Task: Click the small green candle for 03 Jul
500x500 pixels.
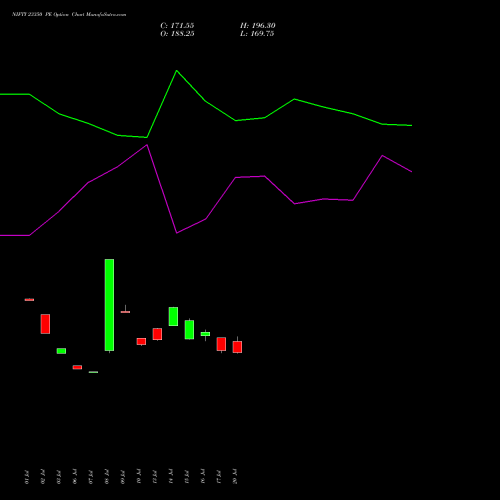Action: [61, 351]
